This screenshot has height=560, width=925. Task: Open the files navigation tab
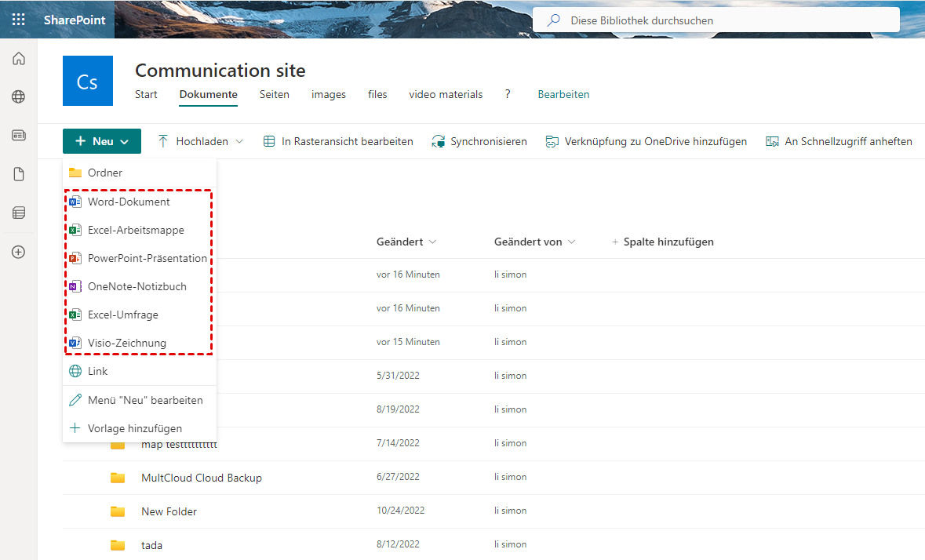377,94
